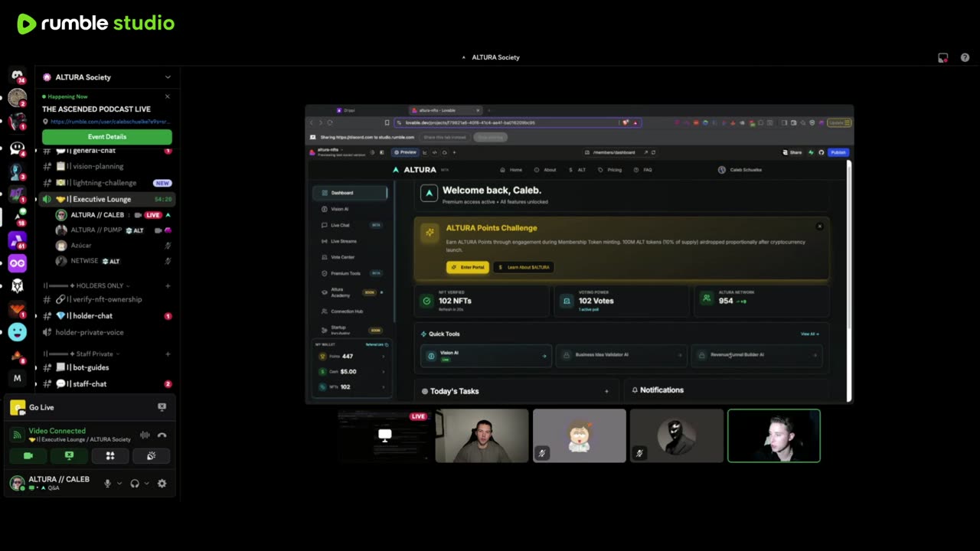Screen dimensions: 980x551
Task: Open the verify-nft-ownership channel
Action: (107, 299)
